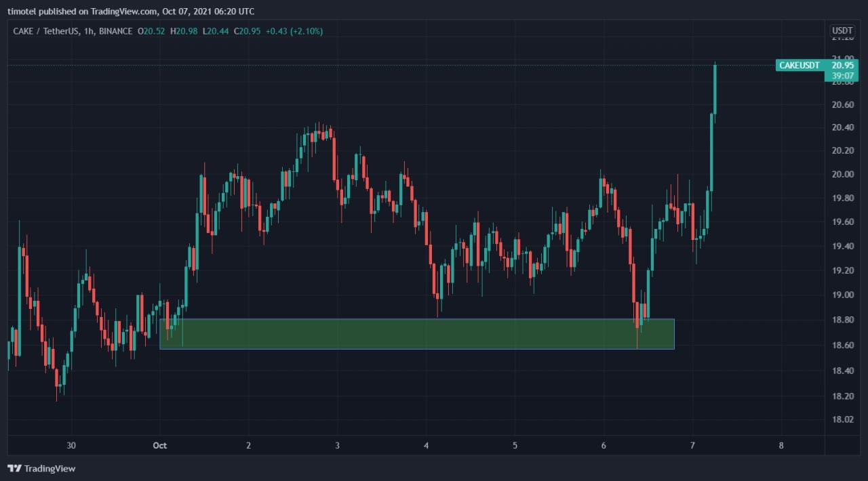868x481 pixels.
Task: Click the 8 date label on time axis
Action: [781, 445]
